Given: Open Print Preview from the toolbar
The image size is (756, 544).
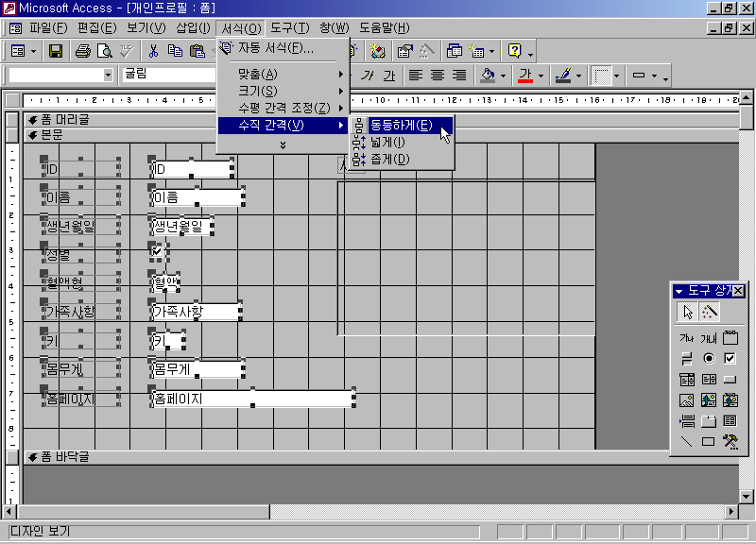Looking at the screenshot, I should tap(105, 51).
